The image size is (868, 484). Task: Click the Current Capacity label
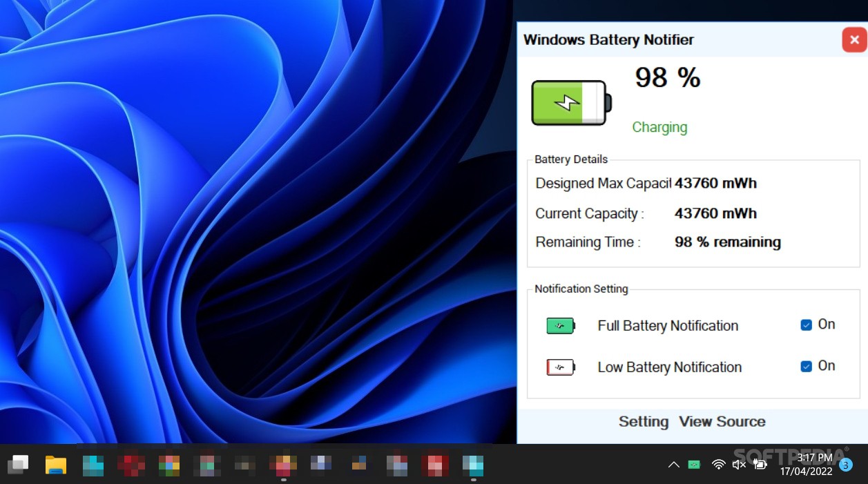point(590,213)
